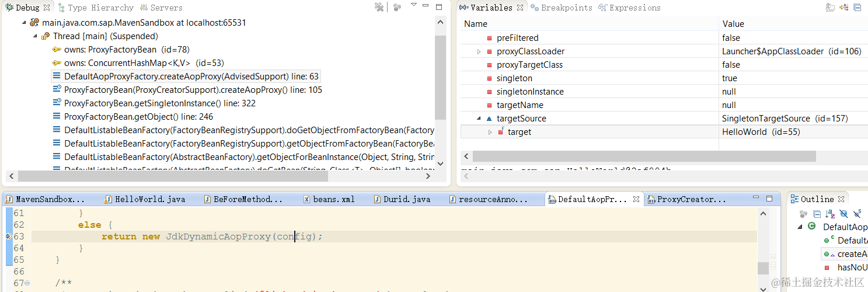Click the value Launcher$AppClassLoader (id=106)
Screen dimensions: 868x292
(x=792, y=51)
